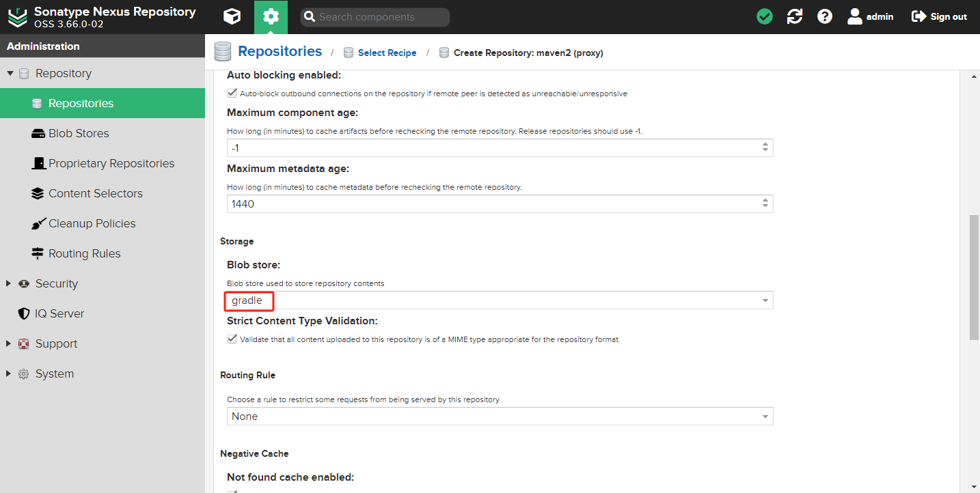Click the Refresh icon in header
The height and width of the screenshot is (493, 980).
coord(795,17)
